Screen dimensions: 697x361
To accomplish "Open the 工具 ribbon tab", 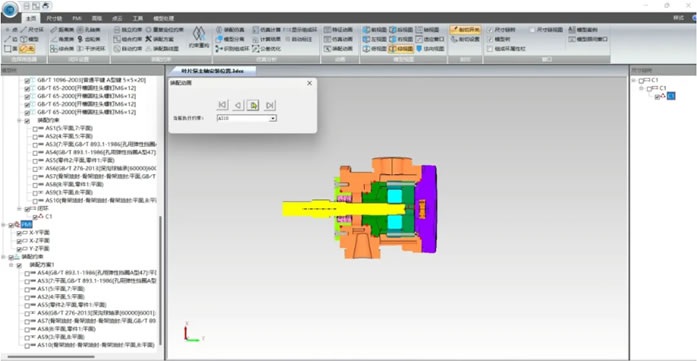I will (137, 18).
